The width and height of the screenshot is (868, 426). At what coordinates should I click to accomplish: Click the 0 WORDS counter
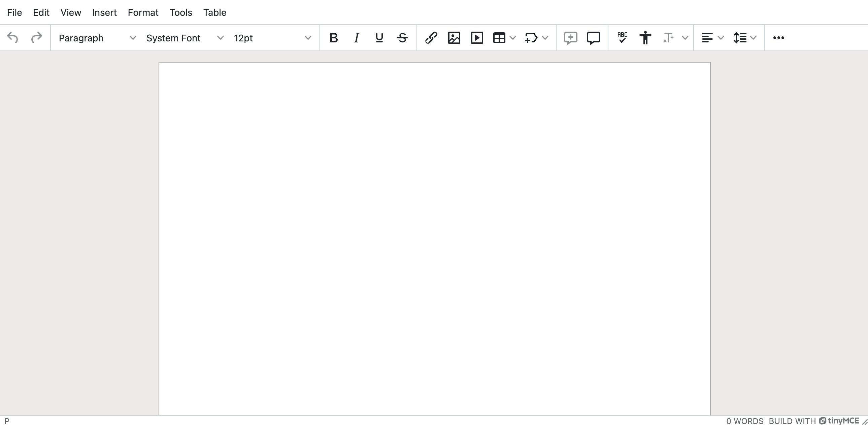(x=745, y=421)
